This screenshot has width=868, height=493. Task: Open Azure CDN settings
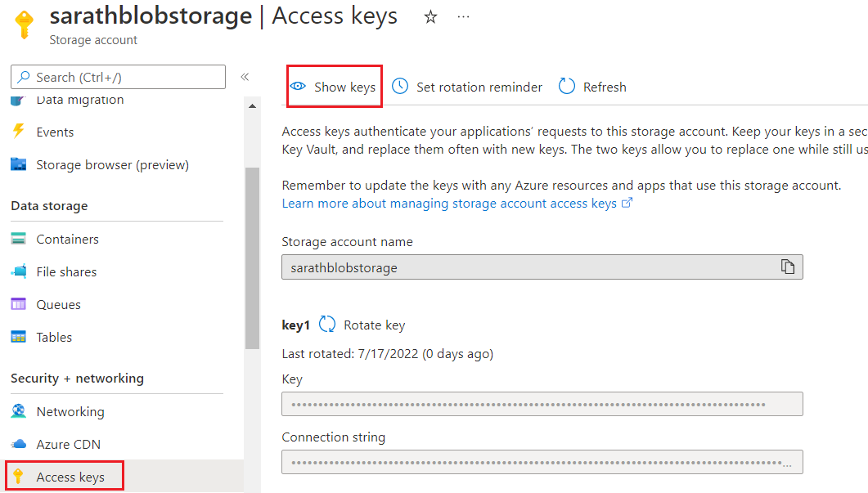point(68,444)
